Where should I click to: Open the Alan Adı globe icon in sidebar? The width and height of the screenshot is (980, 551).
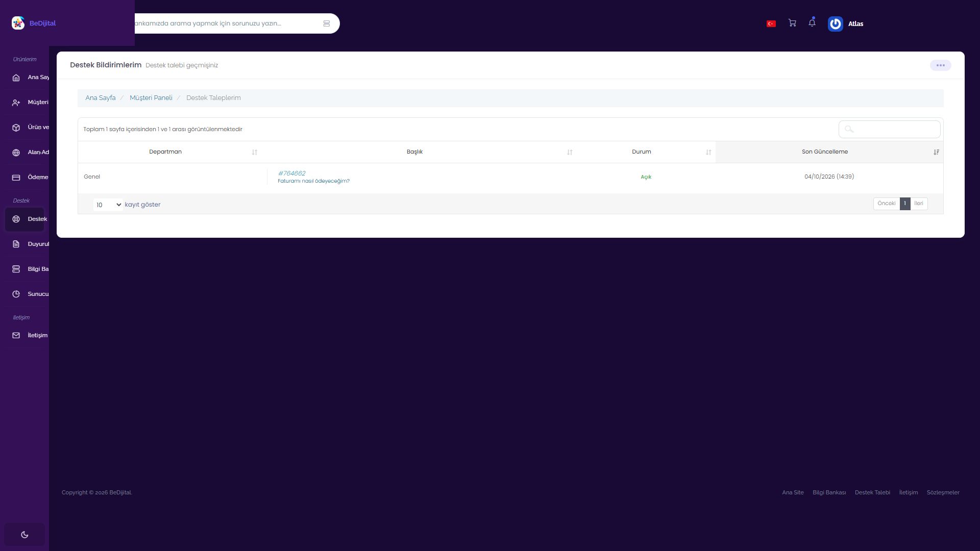(16, 153)
